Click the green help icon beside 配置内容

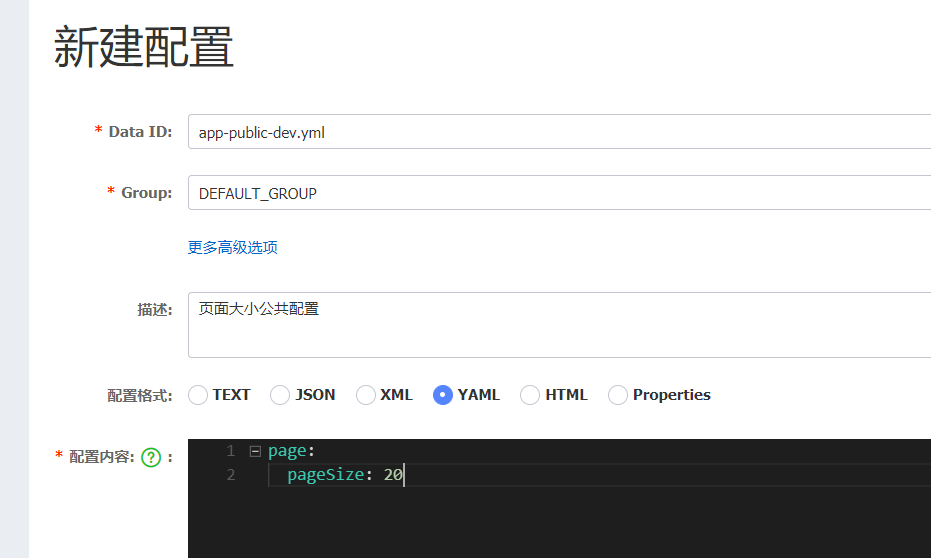[x=151, y=457]
